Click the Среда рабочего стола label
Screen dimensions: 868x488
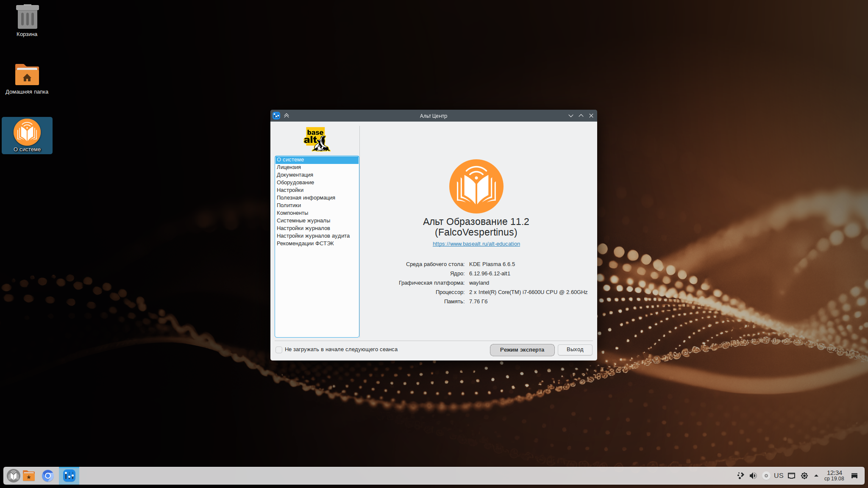point(435,264)
